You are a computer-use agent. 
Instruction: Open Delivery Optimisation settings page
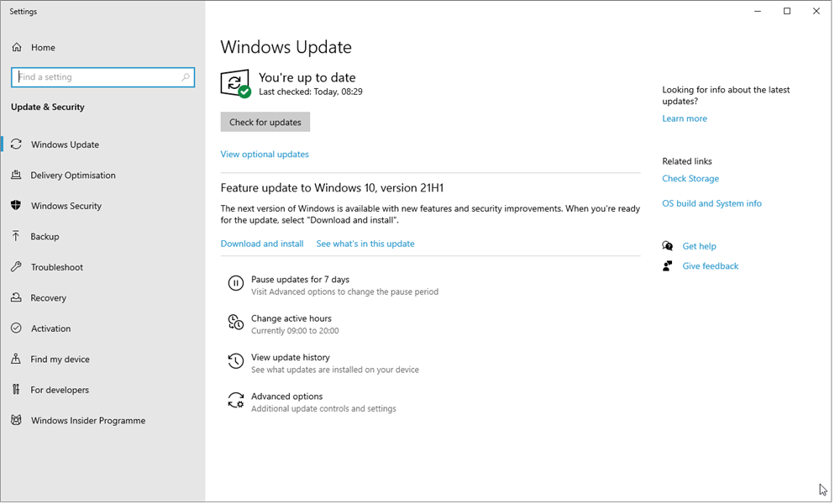pos(73,176)
